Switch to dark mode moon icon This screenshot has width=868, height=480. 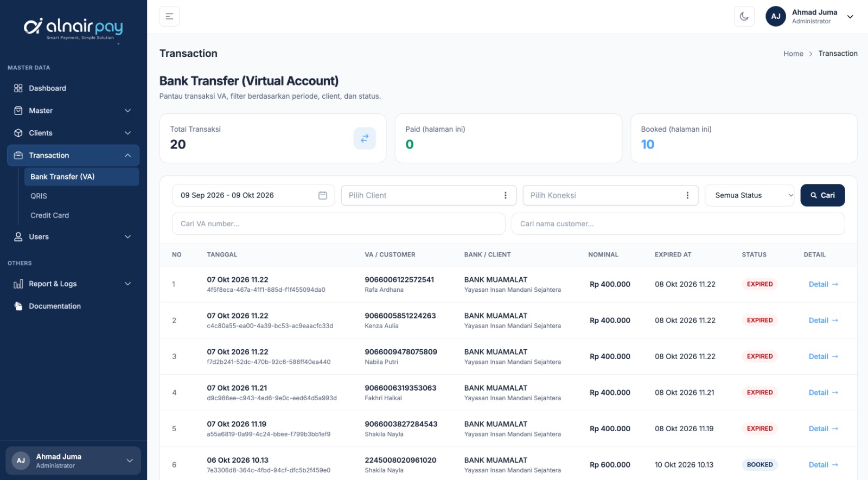click(744, 16)
